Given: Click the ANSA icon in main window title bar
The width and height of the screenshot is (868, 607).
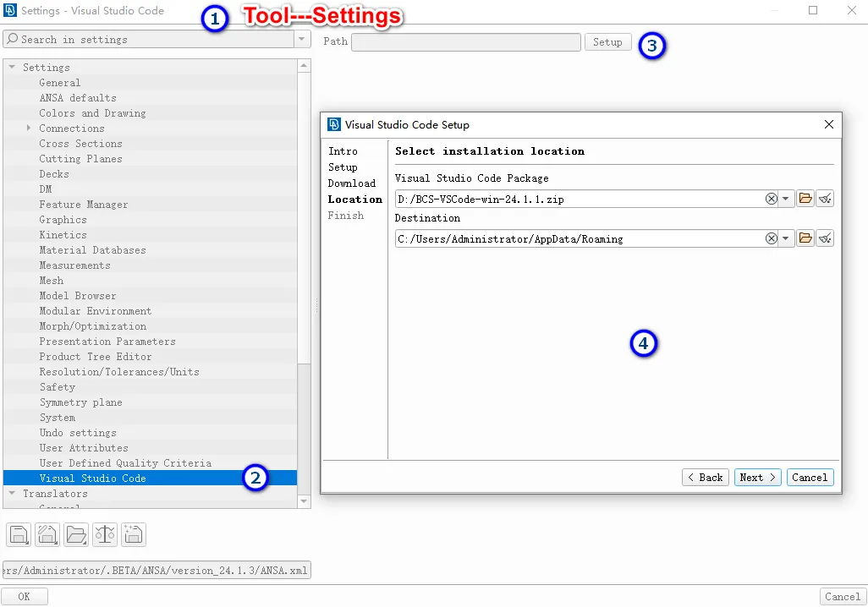Looking at the screenshot, I should pyautogui.click(x=10, y=10).
